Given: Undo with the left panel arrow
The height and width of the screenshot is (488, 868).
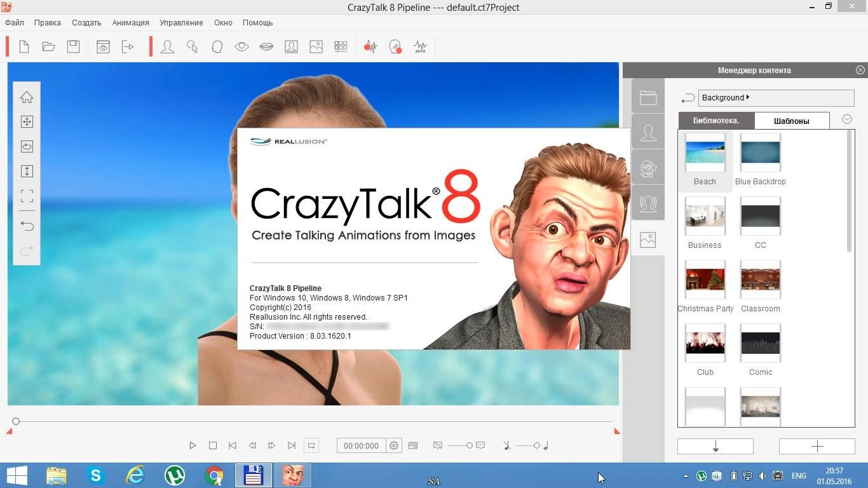Looking at the screenshot, I should pyautogui.click(x=27, y=226).
